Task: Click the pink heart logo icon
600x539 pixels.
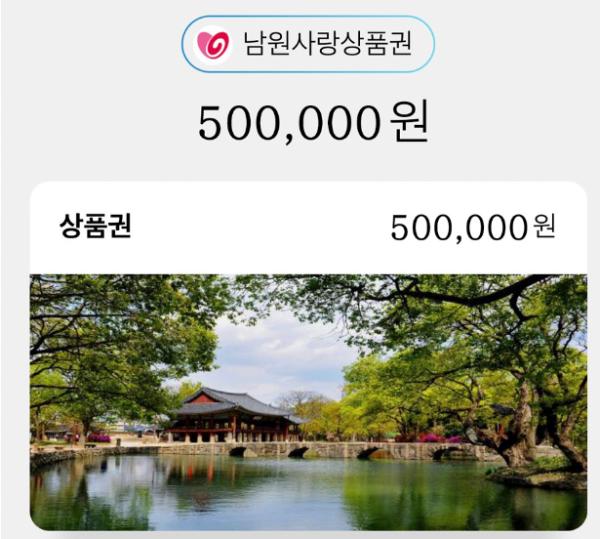Action: 213,45
